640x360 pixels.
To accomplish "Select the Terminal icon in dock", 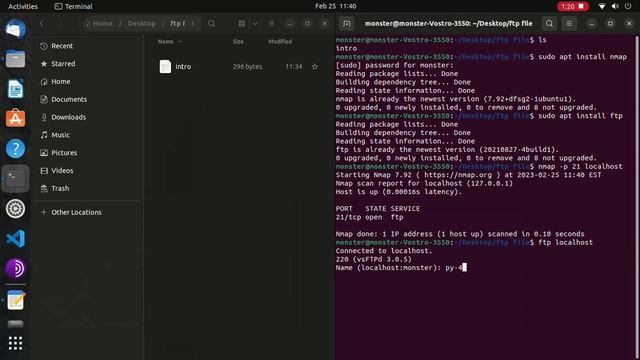I will click(16, 179).
